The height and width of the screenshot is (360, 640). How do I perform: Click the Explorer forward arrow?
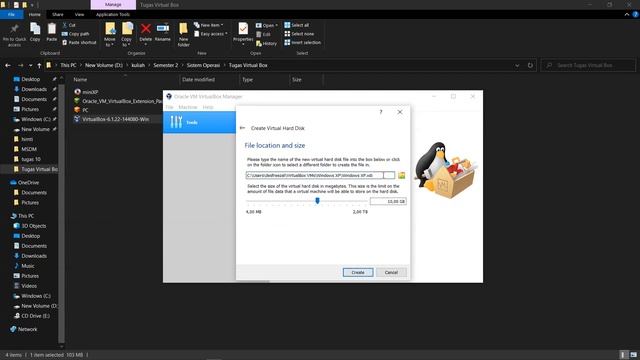[x=20, y=65]
